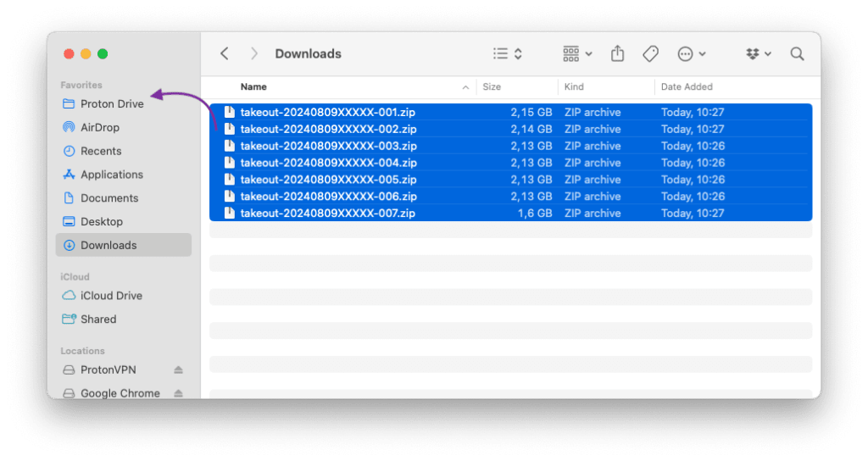Viewport: 868px width, 461px height.
Task: Close the Finder window with red button
Action: pos(69,53)
